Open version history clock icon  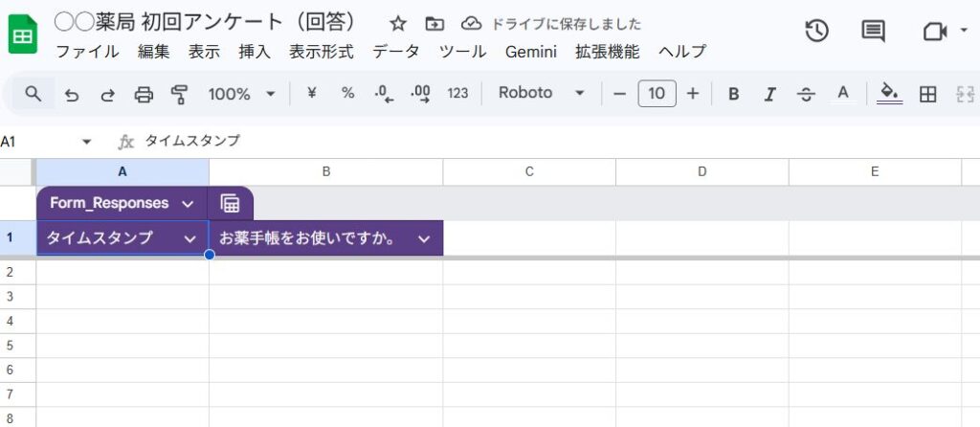click(816, 32)
